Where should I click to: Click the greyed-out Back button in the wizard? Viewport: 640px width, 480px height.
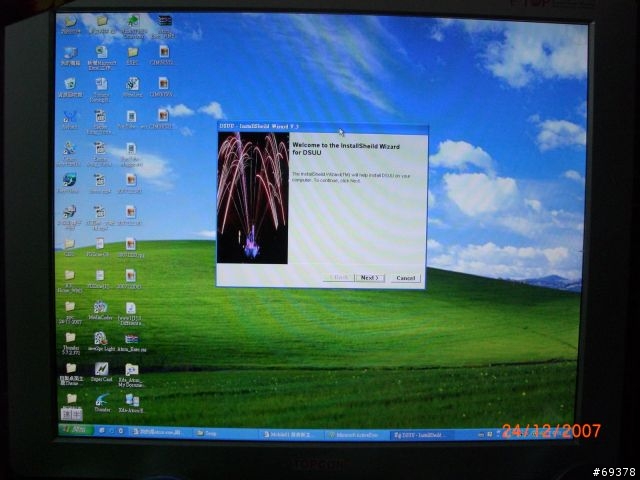pos(338,278)
